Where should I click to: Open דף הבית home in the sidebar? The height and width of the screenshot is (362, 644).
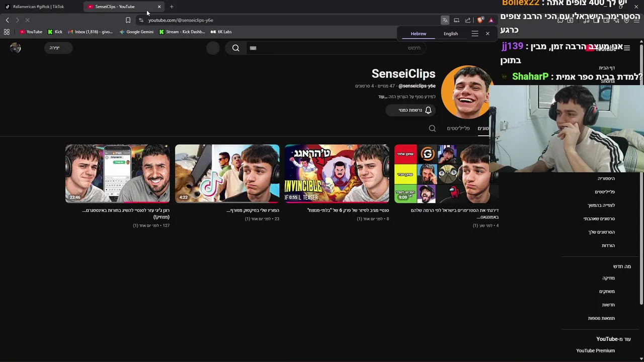tap(607, 68)
